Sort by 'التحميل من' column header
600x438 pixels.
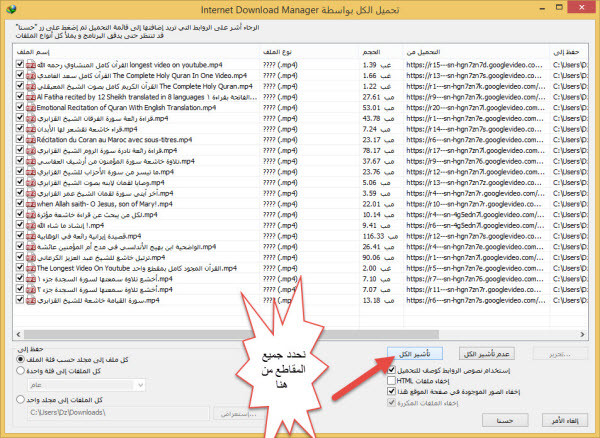[476, 52]
